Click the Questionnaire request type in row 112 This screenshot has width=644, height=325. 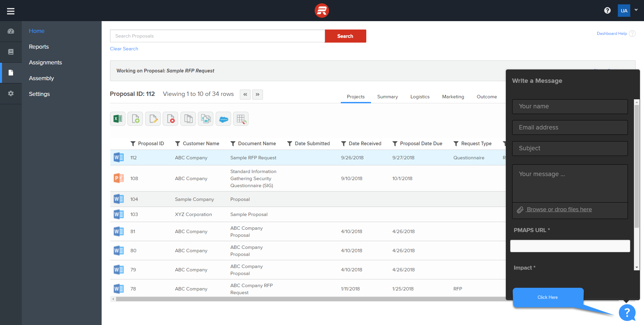point(469,158)
